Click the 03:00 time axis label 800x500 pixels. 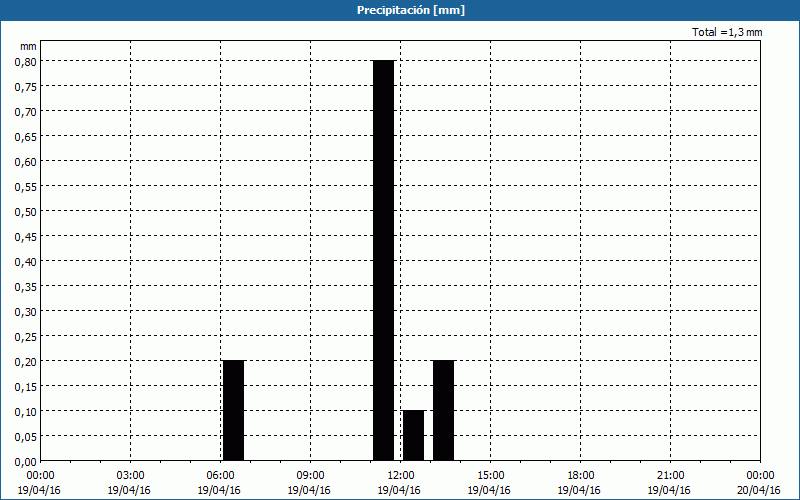[131, 476]
